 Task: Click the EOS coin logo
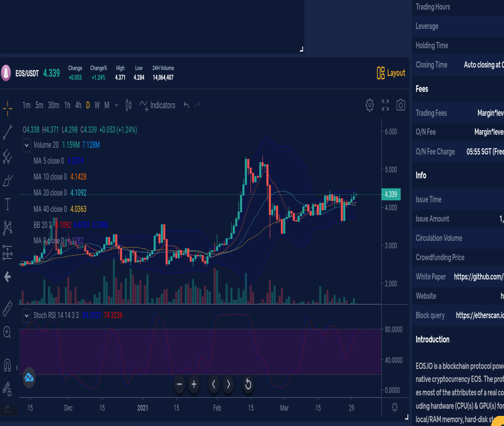click(x=5, y=73)
